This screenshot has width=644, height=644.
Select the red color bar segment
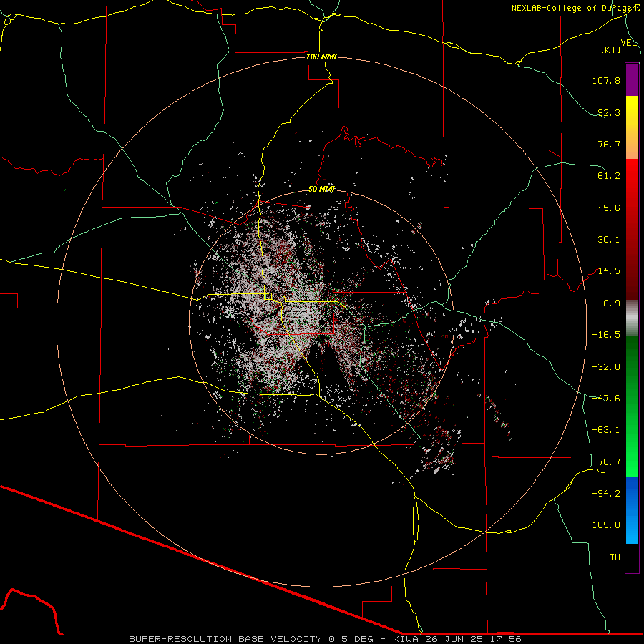point(632,229)
